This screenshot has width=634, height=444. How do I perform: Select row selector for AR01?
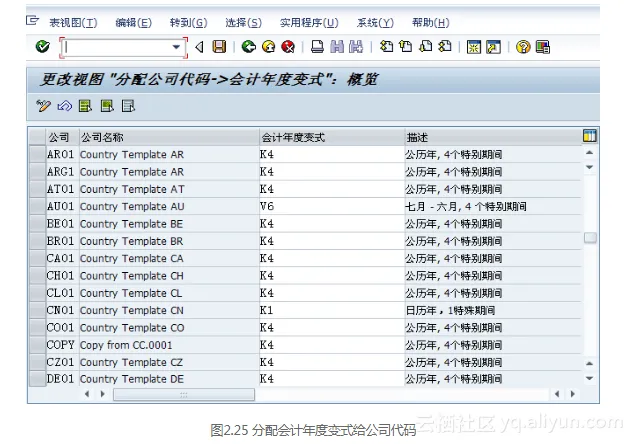point(37,155)
